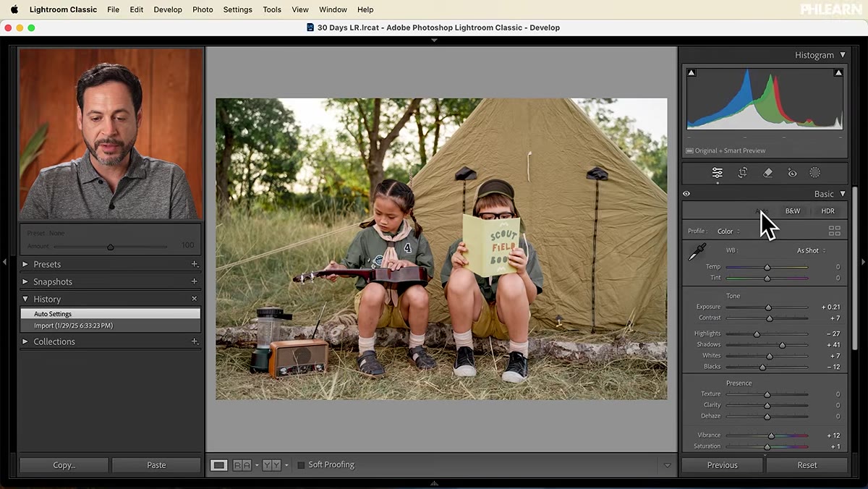Add a new snapshot with plus icon
This screenshot has width=868, height=489.
pyautogui.click(x=195, y=281)
